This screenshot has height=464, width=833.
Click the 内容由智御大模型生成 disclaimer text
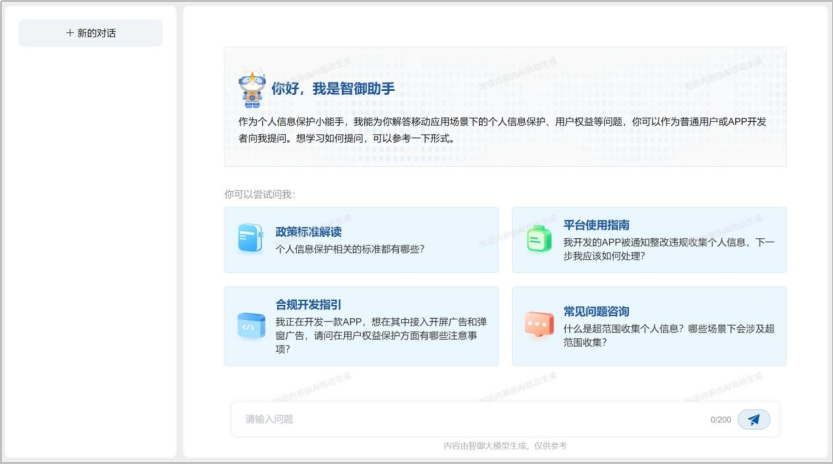click(505, 446)
